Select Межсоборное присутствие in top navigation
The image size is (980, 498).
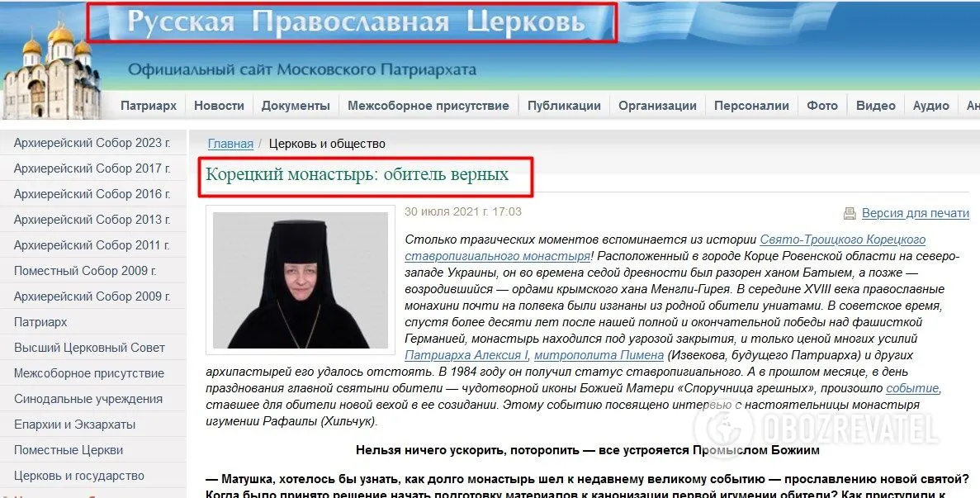pos(428,106)
